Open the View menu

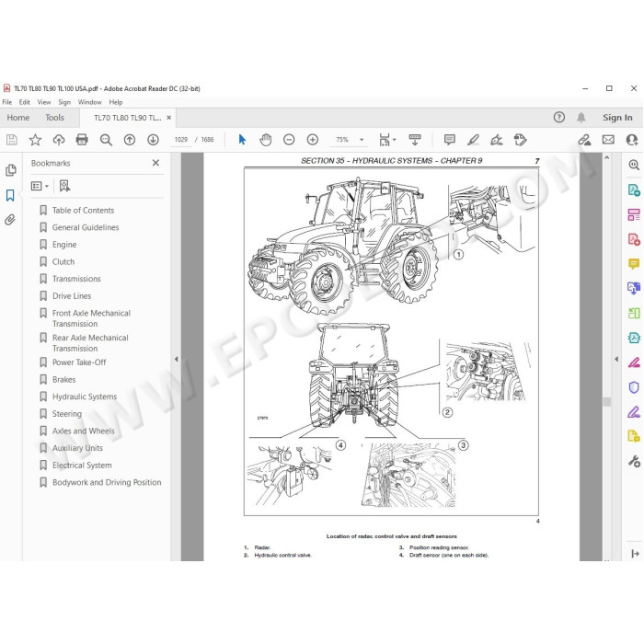[44, 102]
